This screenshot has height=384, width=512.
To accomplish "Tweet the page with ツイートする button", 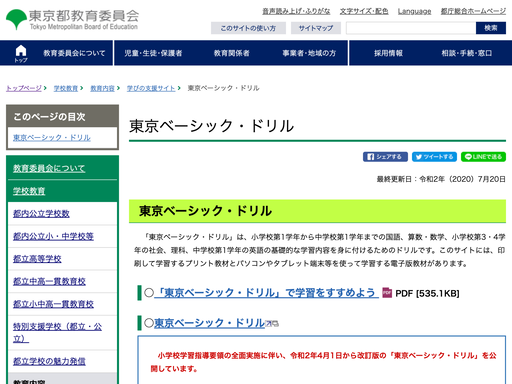I will point(434,157).
